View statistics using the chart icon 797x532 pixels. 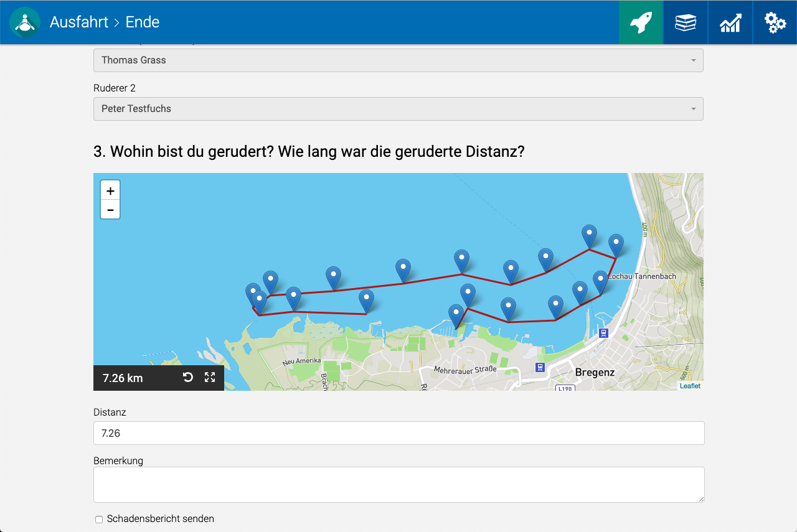pos(730,22)
